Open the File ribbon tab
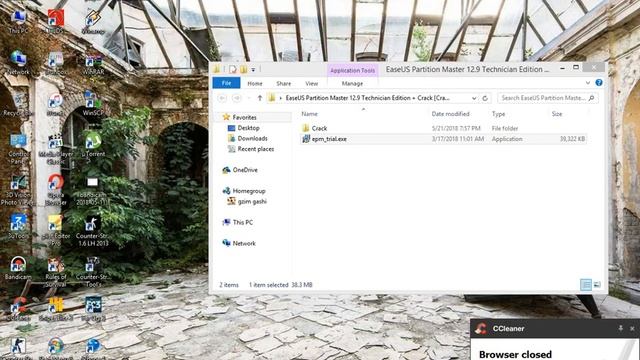The image size is (640, 360). pos(227,83)
